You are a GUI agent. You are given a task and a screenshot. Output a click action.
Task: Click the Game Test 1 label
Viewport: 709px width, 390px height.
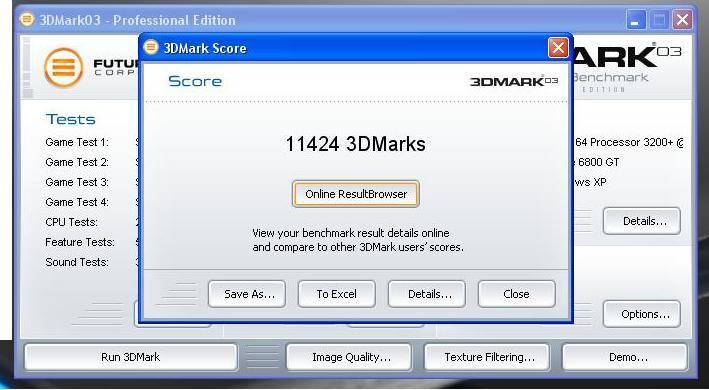[77, 142]
